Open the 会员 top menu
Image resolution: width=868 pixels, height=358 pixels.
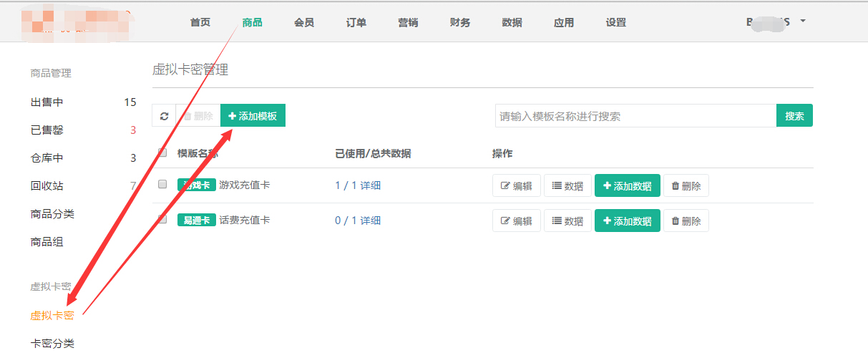pos(304,22)
